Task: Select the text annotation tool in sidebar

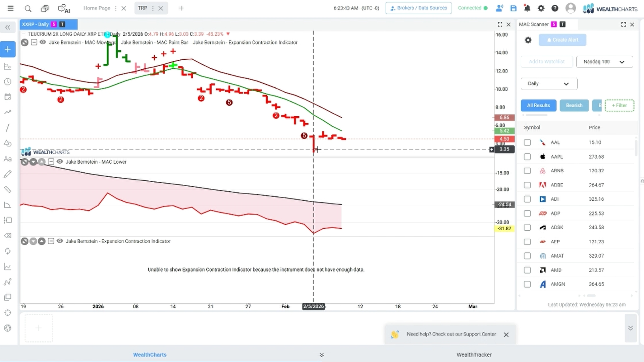Action: pos(8,159)
